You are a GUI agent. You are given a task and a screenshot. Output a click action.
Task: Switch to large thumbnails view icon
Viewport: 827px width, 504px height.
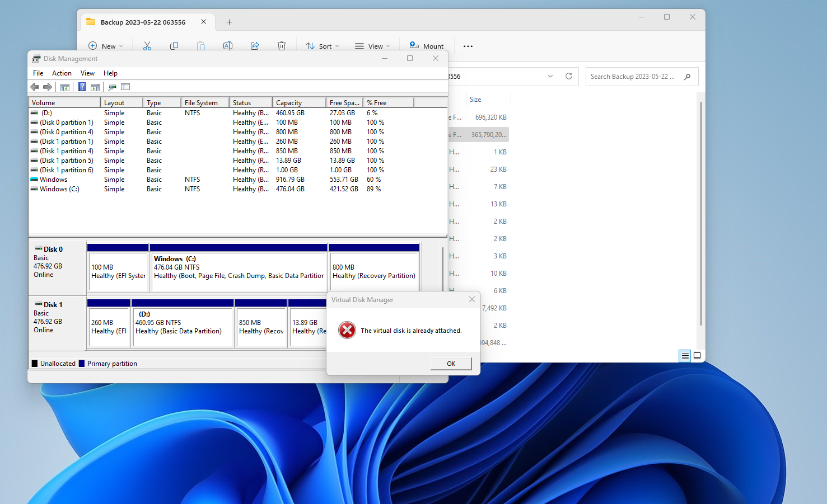point(697,356)
